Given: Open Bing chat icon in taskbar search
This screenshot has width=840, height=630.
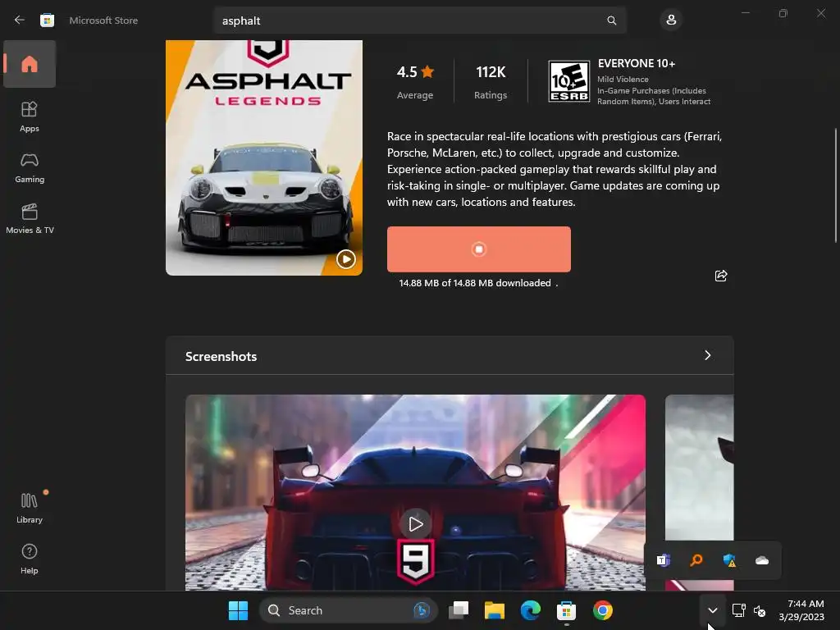Looking at the screenshot, I should click(422, 610).
